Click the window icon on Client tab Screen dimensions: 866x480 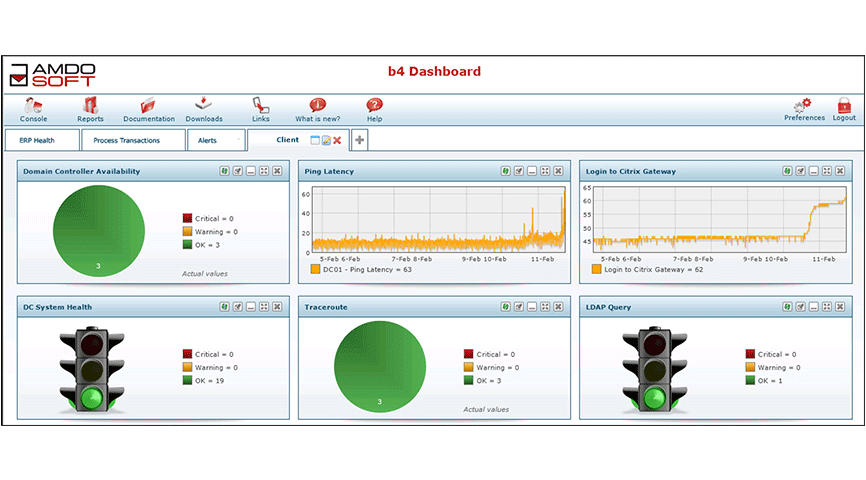click(x=315, y=140)
